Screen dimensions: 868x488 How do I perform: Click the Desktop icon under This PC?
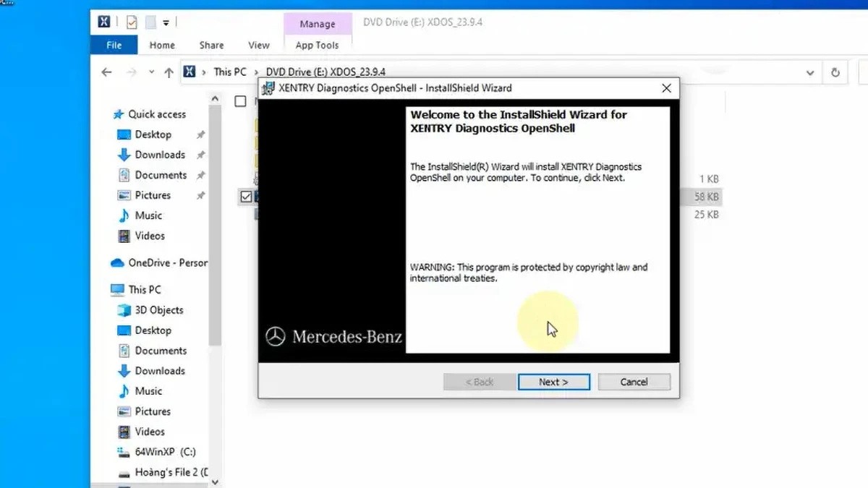point(124,330)
